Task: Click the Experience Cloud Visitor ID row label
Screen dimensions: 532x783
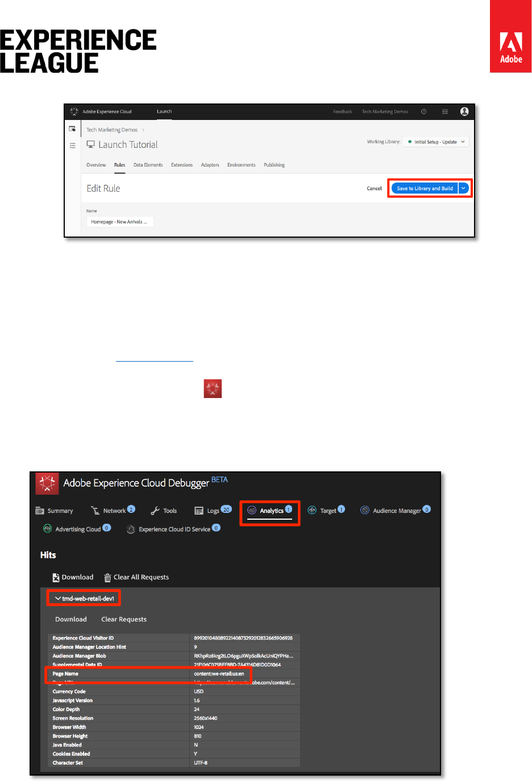Action: pos(83,638)
